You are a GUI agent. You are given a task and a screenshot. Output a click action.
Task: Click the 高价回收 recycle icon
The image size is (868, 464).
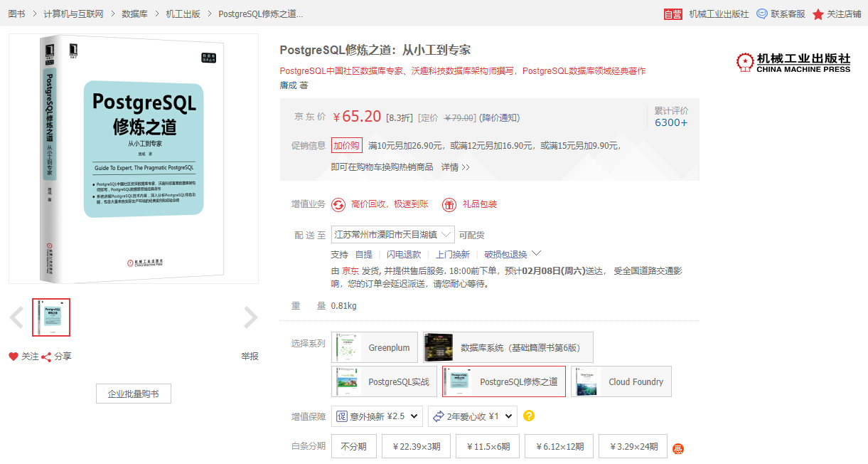[338, 205]
